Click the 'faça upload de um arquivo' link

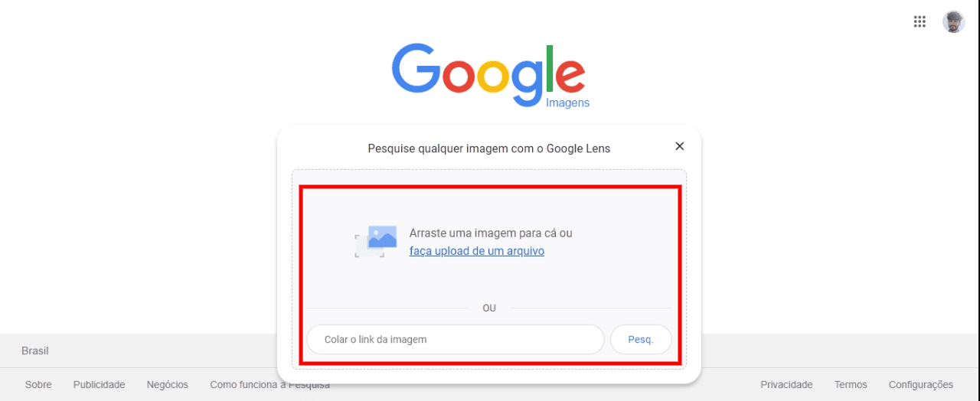pos(477,251)
